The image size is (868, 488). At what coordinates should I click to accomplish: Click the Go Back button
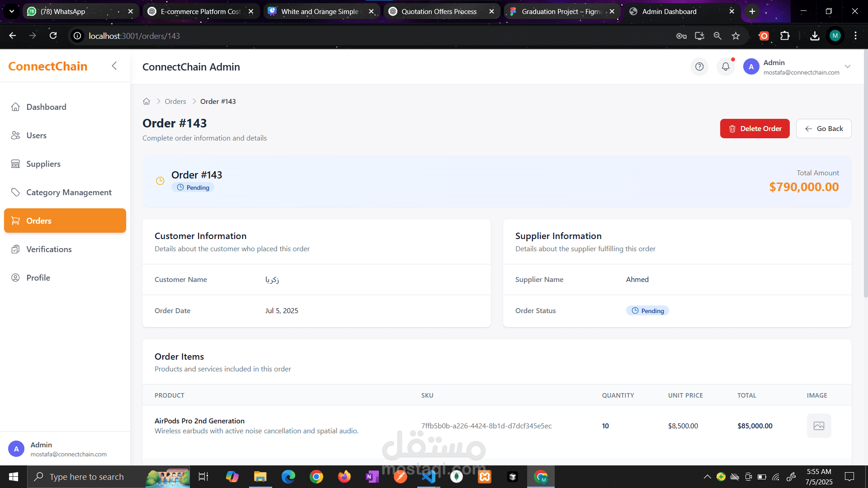(824, 128)
